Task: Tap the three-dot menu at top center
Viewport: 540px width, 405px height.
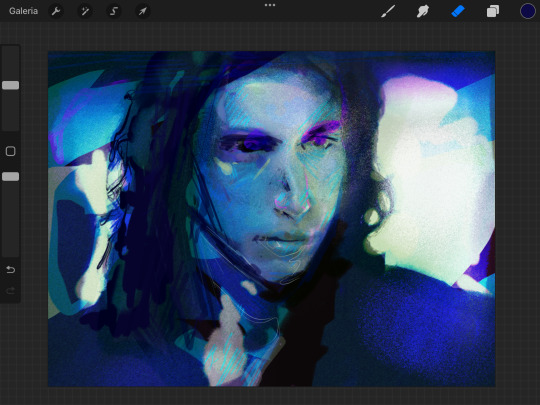Action: point(270,5)
